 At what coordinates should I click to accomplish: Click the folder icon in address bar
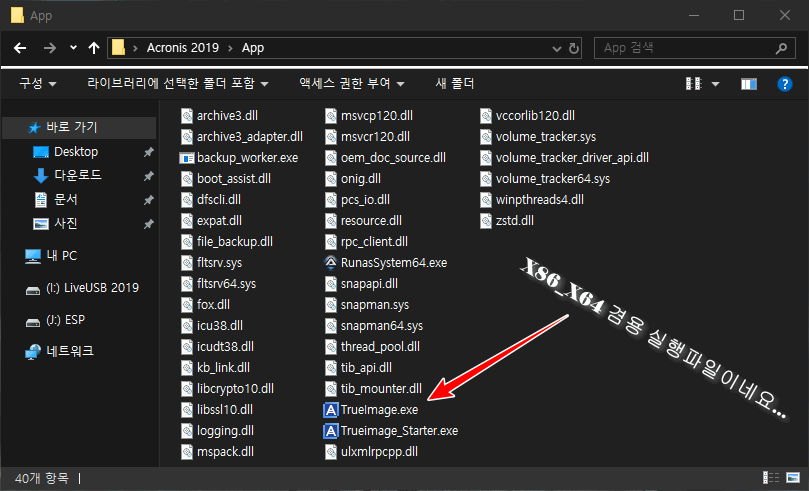pyautogui.click(x=118, y=48)
